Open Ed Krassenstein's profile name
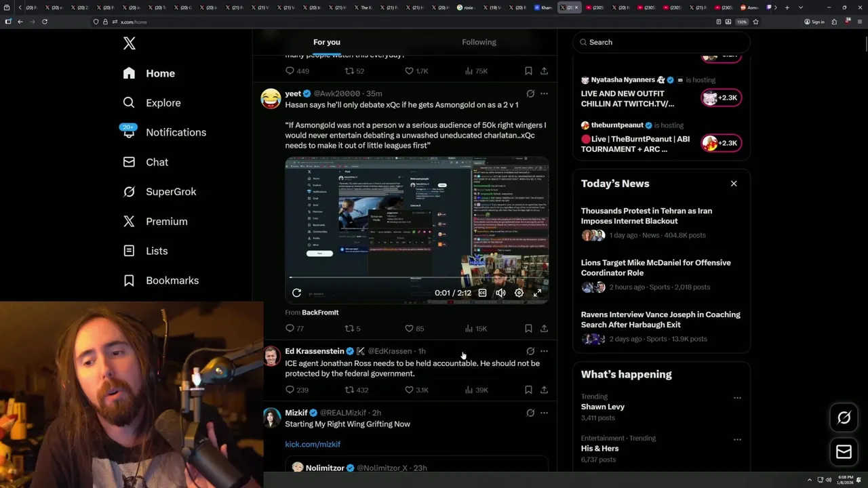 click(314, 351)
